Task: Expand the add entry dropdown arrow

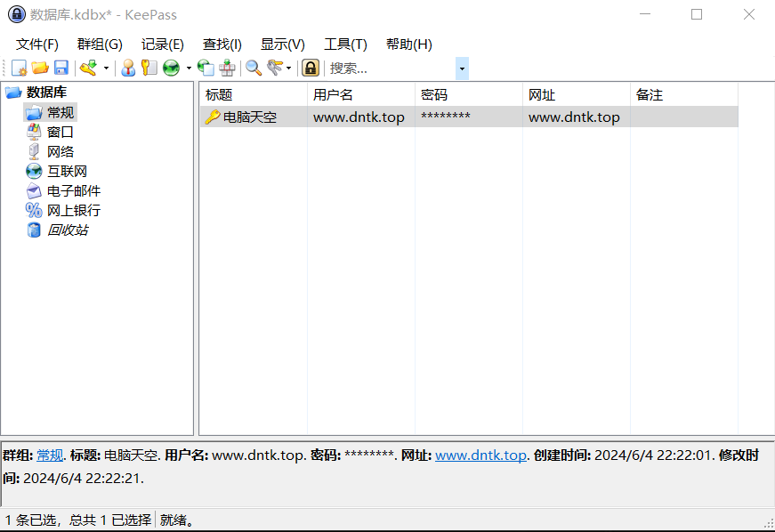Action: (x=106, y=68)
